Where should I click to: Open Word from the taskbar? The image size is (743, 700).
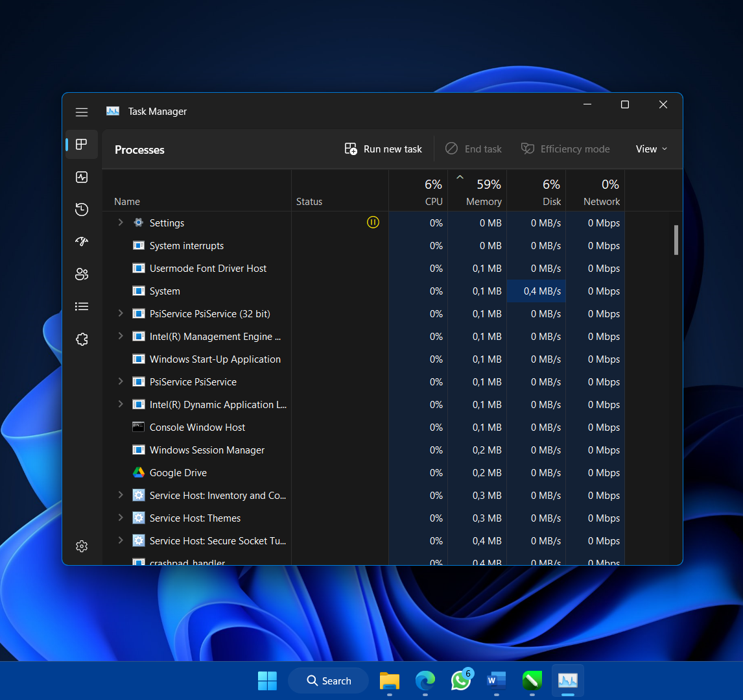click(496, 681)
